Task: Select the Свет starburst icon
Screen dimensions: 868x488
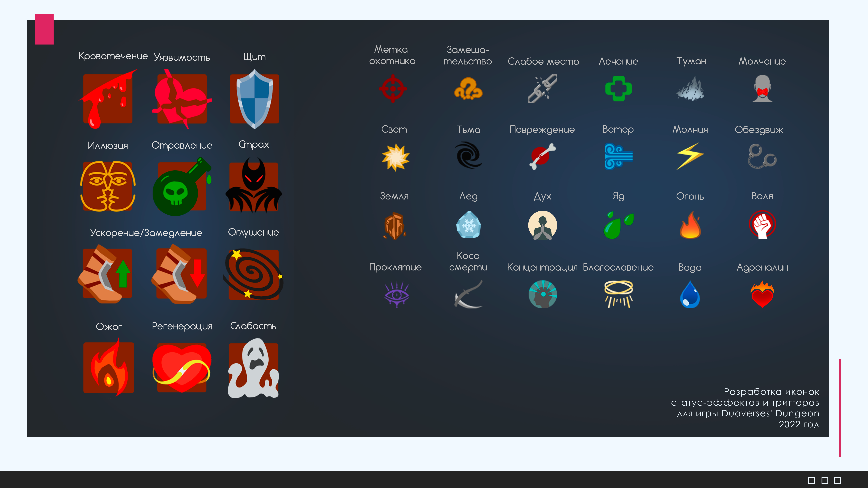Action: tap(396, 157)
